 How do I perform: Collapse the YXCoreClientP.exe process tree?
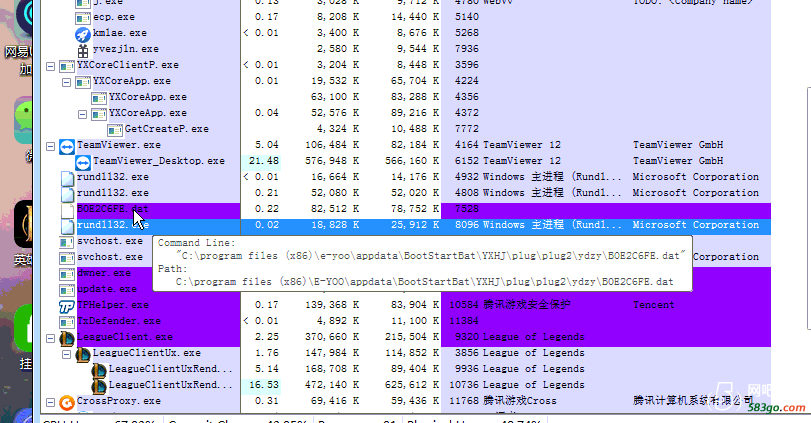50,66
